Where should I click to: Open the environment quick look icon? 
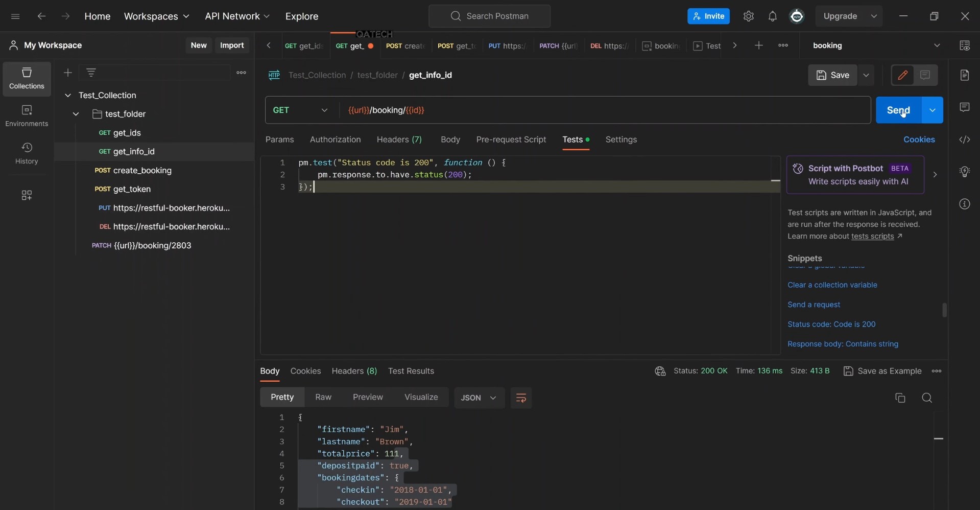964,45
